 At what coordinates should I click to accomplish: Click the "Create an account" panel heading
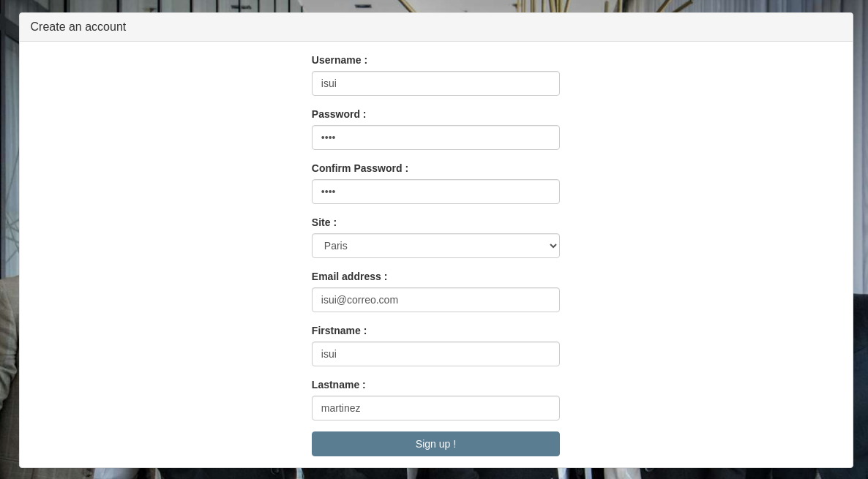(78, 27)
